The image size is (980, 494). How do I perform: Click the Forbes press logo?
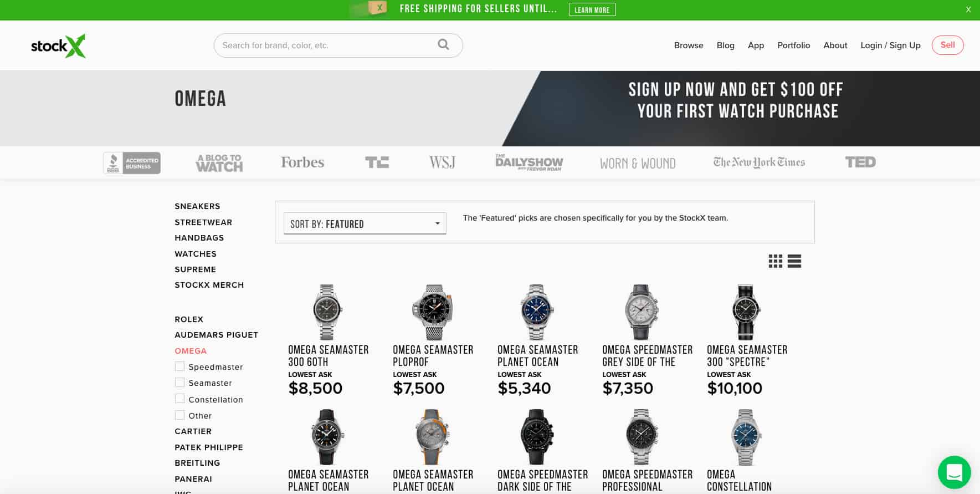point(302,162)
